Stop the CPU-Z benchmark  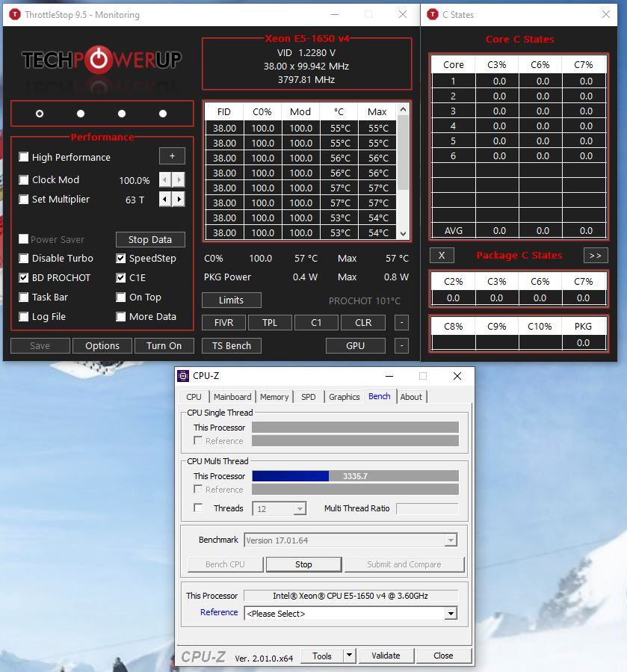coord(303,564)
